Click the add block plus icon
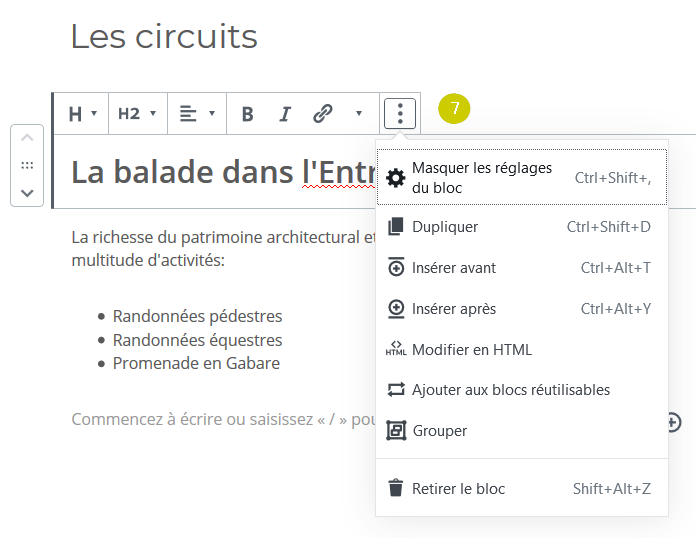696x538 pixels. (x=673, y=422)
